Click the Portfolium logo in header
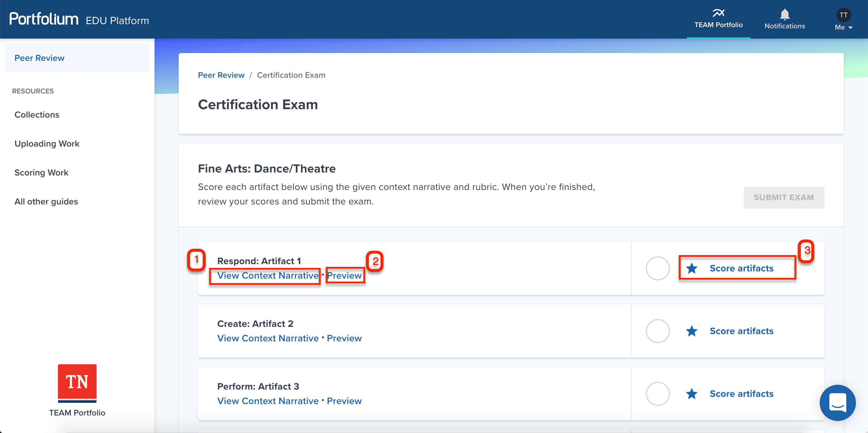Viewport: 868px width, 433px height. [44, 19]
